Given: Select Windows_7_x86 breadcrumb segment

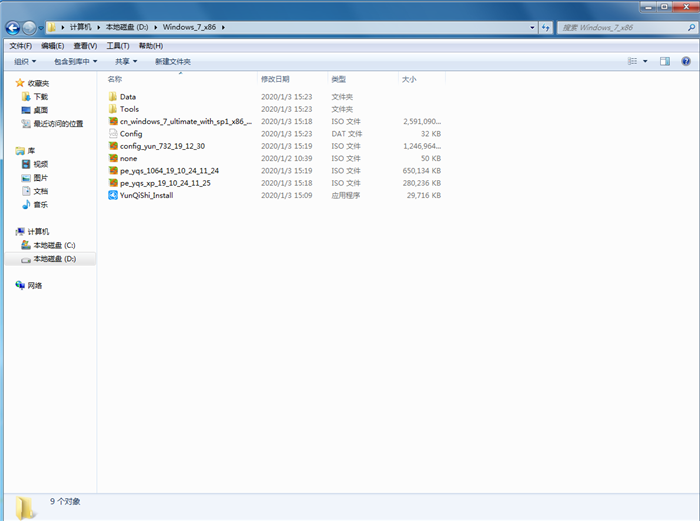Looking at the screenshot, I should (189, 27).
